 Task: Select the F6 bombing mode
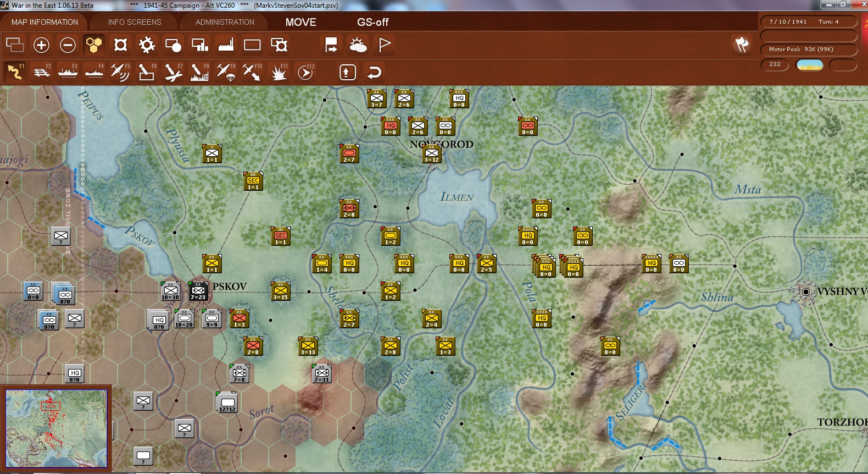click(x=147, y=71)
